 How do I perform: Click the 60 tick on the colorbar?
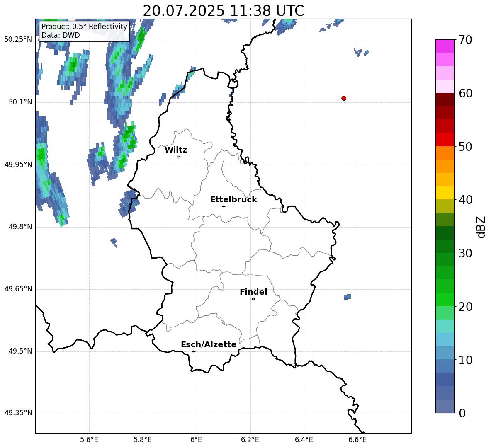click(465, 93)
